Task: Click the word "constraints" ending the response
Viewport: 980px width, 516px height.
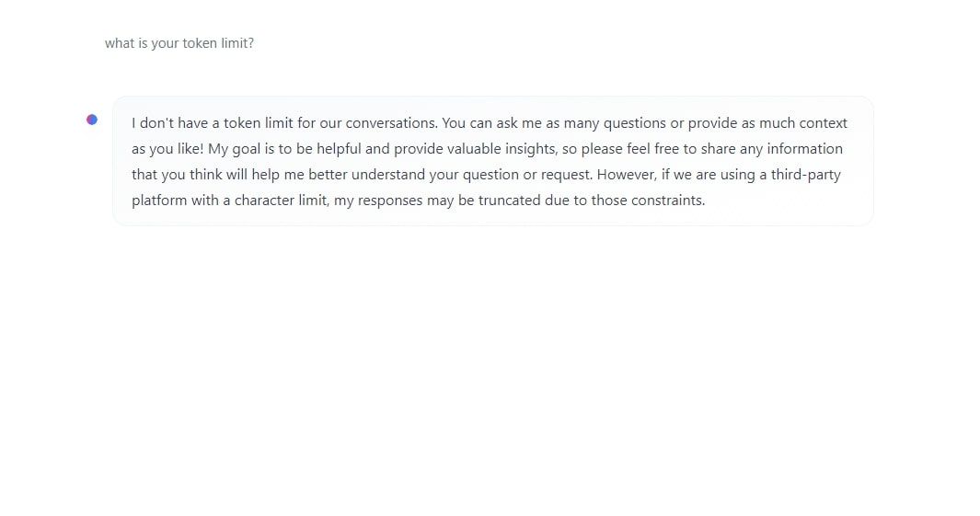Action: [x=667, y=201]
